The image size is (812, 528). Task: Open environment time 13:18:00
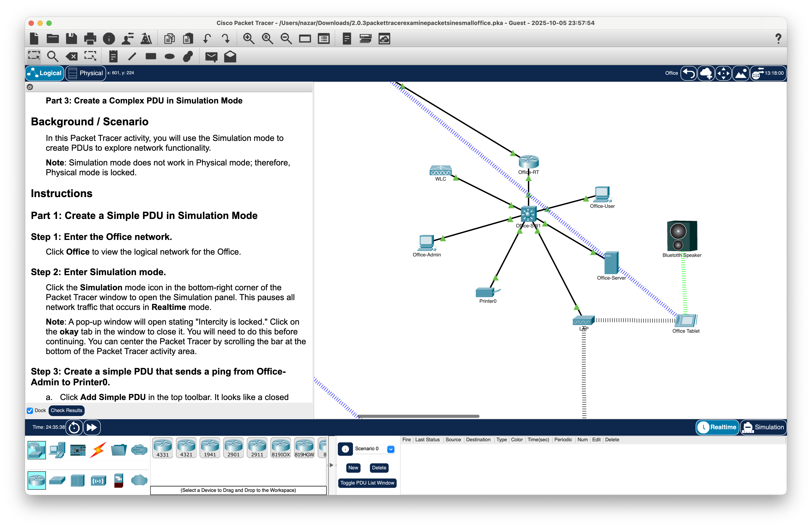[768, 73]
